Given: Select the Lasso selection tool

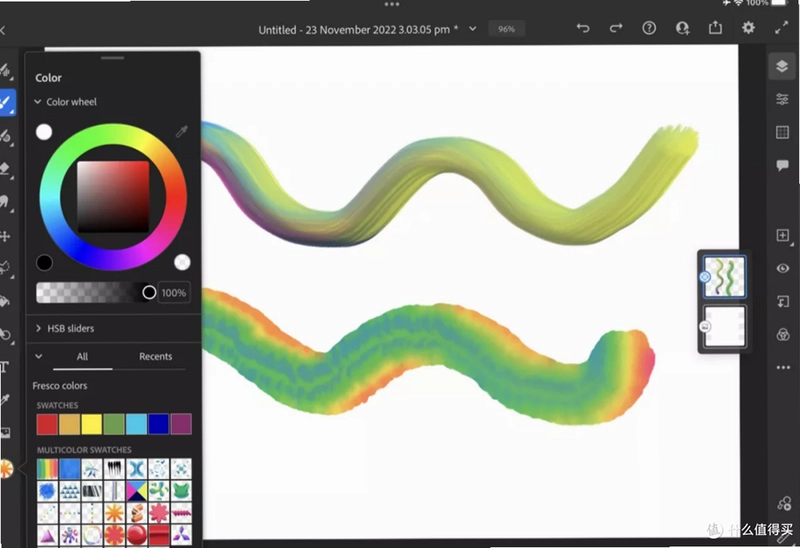Looking at the screenshot, I should pyautogui.click(x=5, y=267).
